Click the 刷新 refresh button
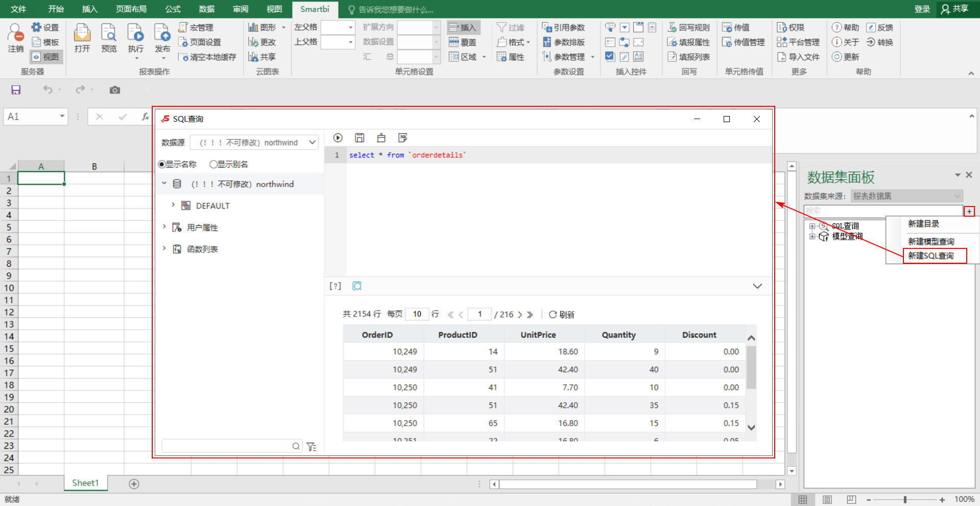The height and width of the screenshot is (506, 980). tap(561, 314)
